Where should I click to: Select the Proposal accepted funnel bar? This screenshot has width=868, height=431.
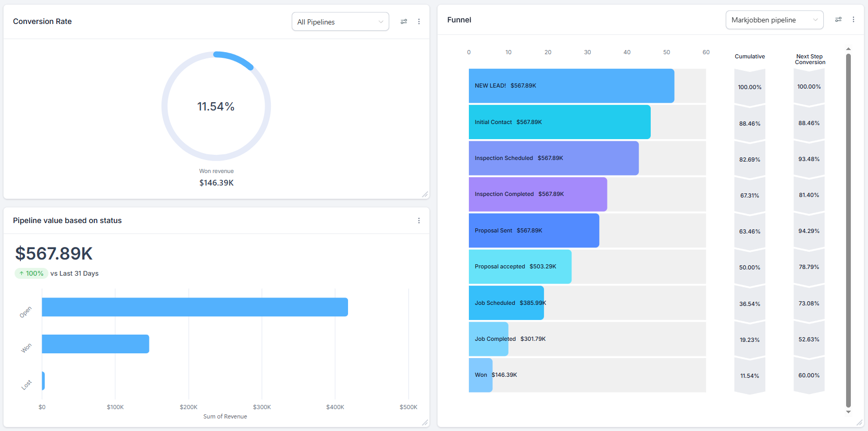click(x=519, y=267)
